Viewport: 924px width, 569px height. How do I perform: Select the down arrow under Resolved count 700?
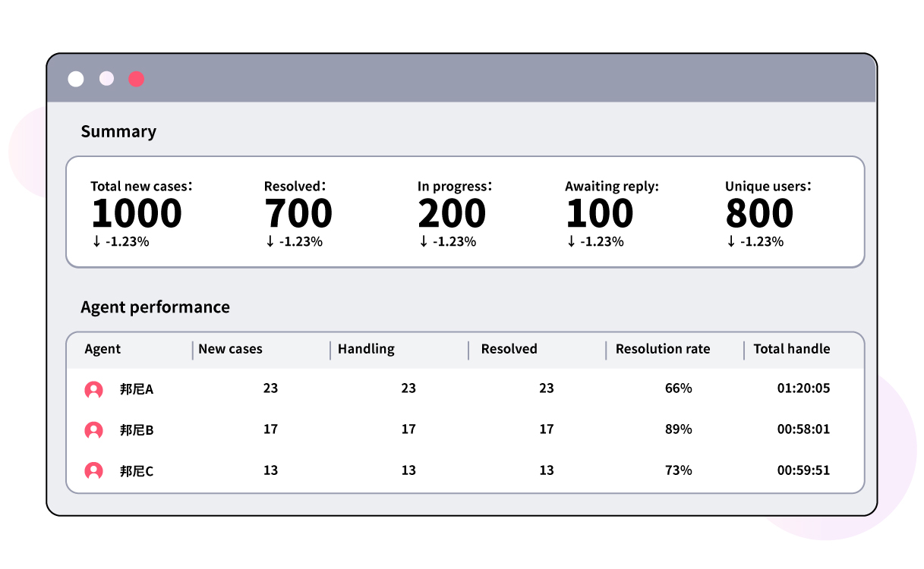click(x=270, y=242)
